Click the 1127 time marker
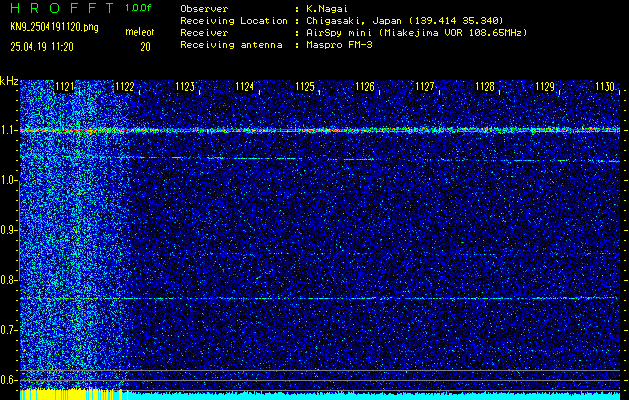 [x=425, y=87]
